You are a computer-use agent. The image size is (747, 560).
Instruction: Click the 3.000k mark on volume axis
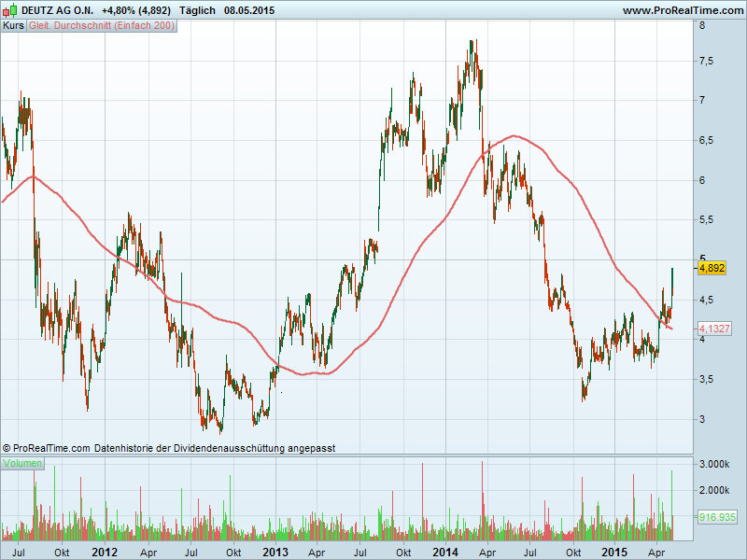click(x=714, y=464)
